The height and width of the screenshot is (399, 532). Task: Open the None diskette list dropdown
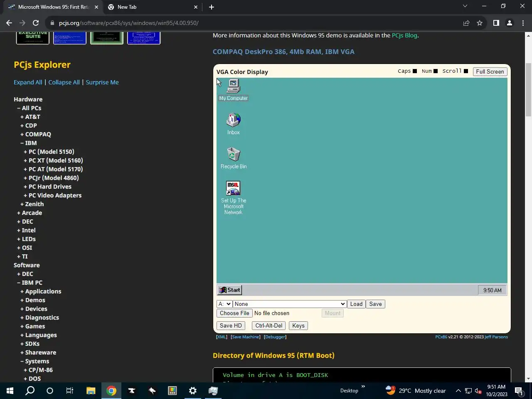tap(290, 304)
